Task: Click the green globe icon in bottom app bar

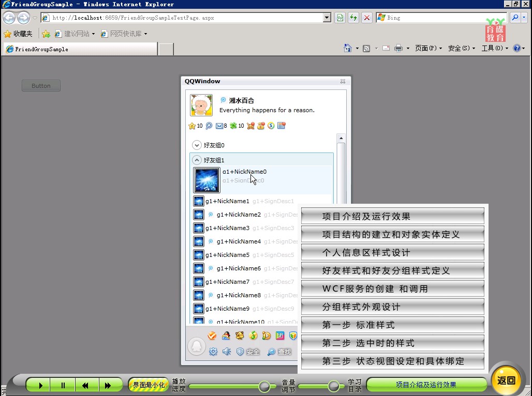Action: point(253,336)
